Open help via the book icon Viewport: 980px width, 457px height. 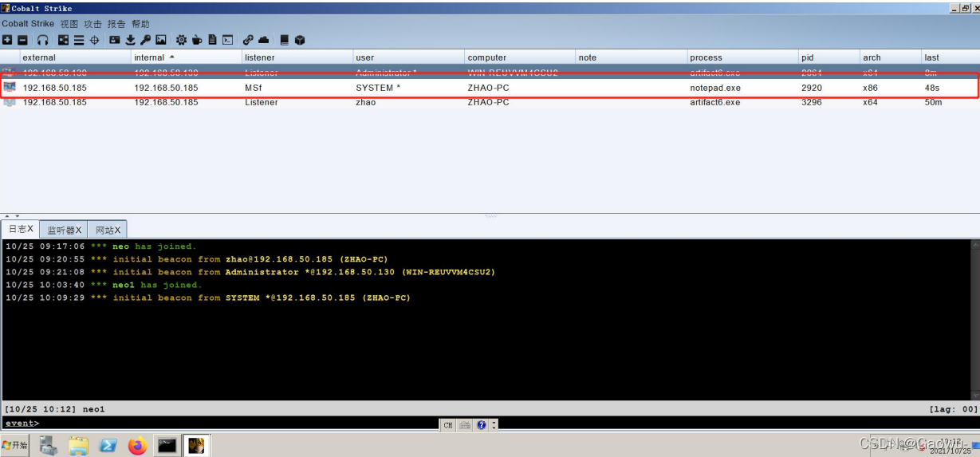284,40
